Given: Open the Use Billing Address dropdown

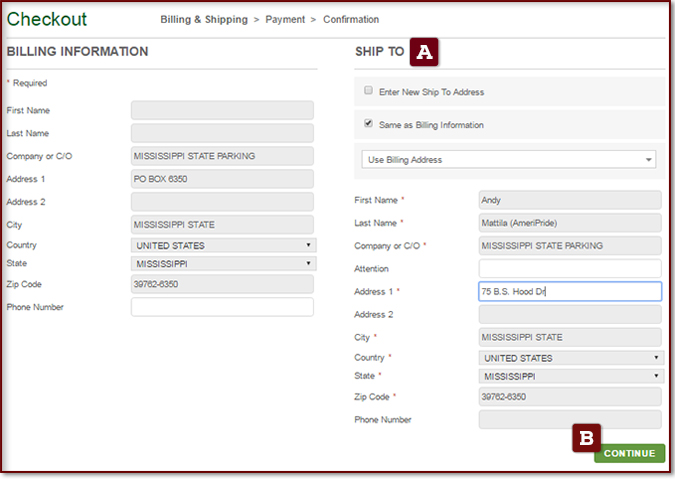Looking at the screenshot, I should [508, 159].
